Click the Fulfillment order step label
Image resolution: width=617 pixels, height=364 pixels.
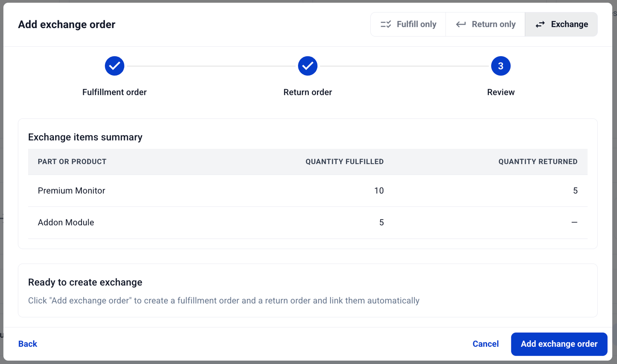[114, 92]
